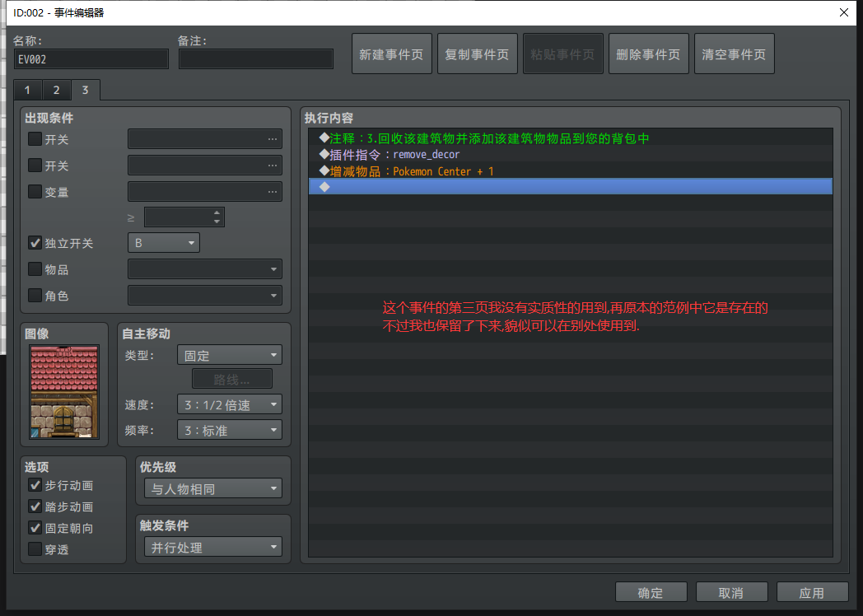Open the 速度 dropdown showing 1/2 倍速
Viewport: 863px width, 616px height.
click(230, 404)
